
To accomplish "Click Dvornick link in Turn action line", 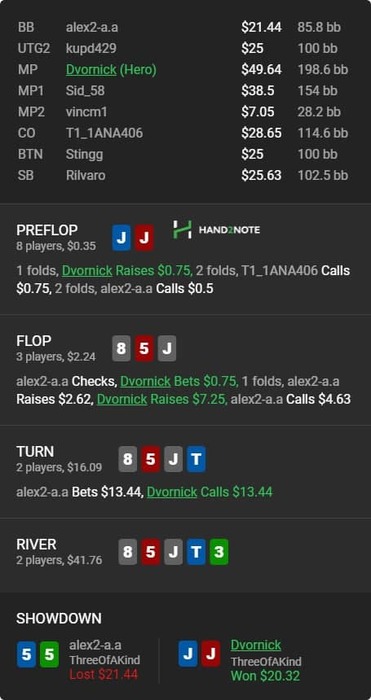I will tap(172, 492).
